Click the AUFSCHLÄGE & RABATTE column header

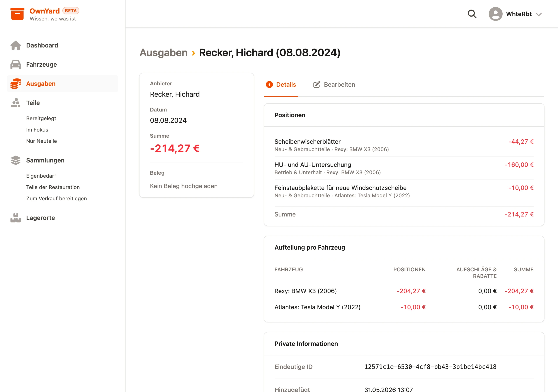point(476,273)
